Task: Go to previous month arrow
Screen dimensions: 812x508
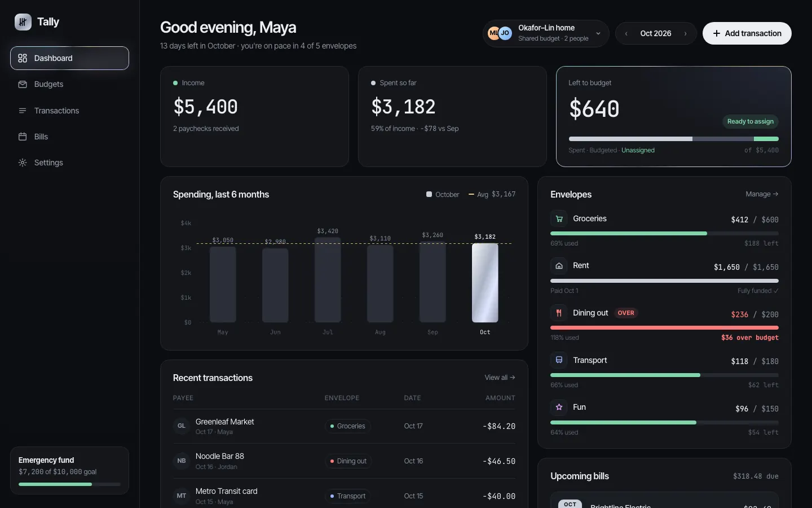Action: coord(626,33)
